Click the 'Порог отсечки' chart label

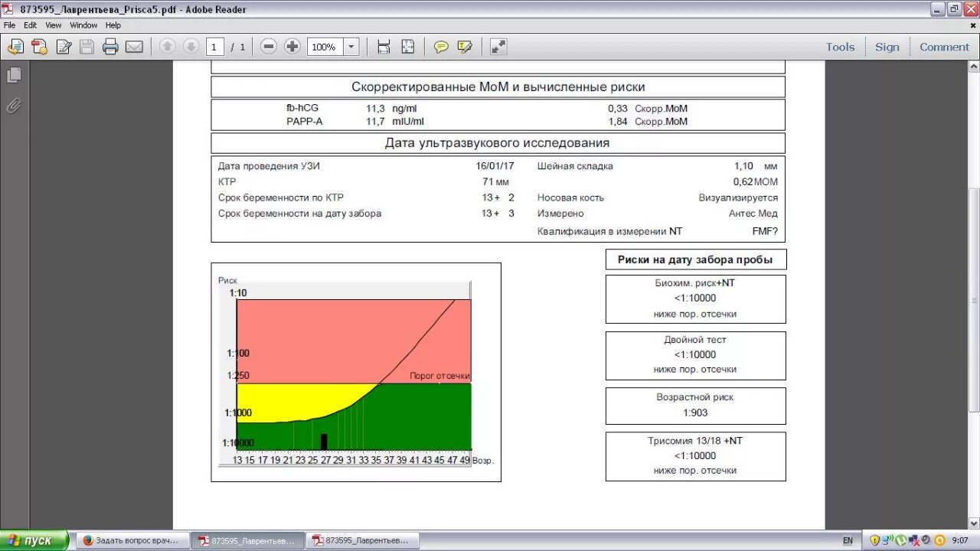pos(439,376)
